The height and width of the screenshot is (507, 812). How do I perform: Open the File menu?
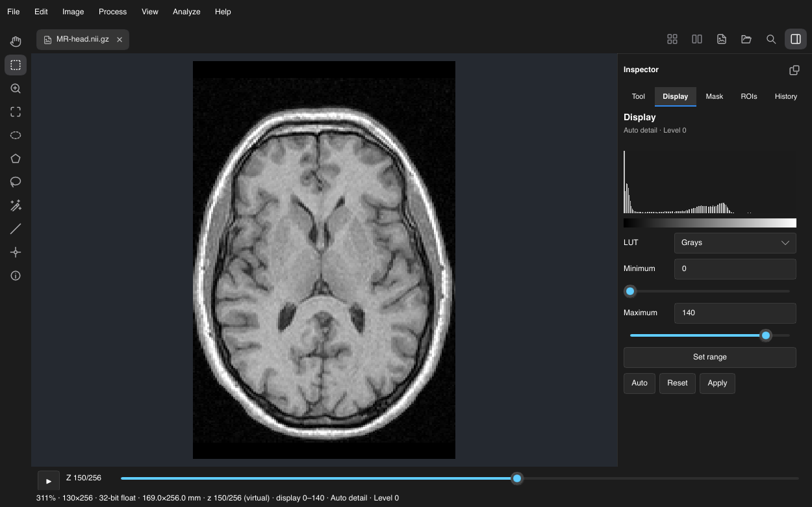pos(13,12)
